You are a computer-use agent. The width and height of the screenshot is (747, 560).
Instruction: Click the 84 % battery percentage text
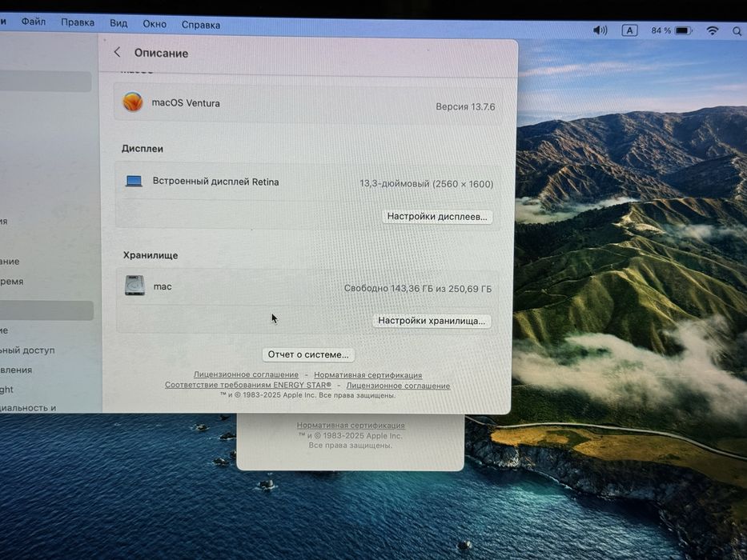pyautogui.click(x=661, y=30)
